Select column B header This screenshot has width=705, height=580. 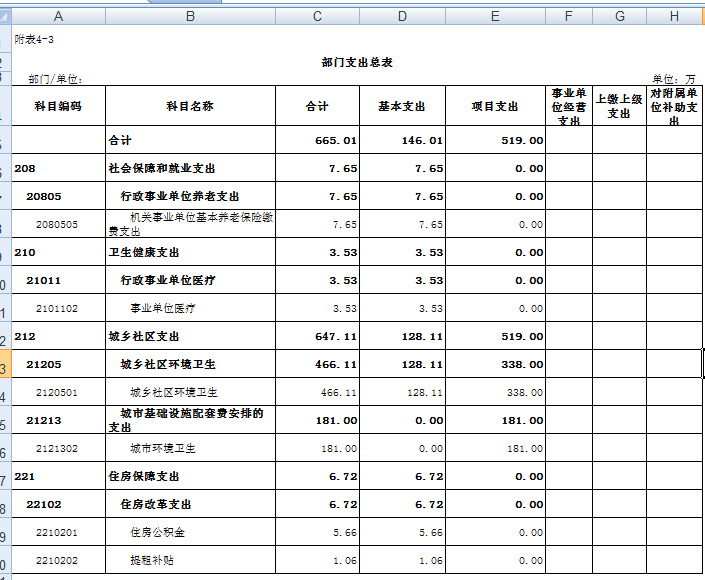point(190,17)
